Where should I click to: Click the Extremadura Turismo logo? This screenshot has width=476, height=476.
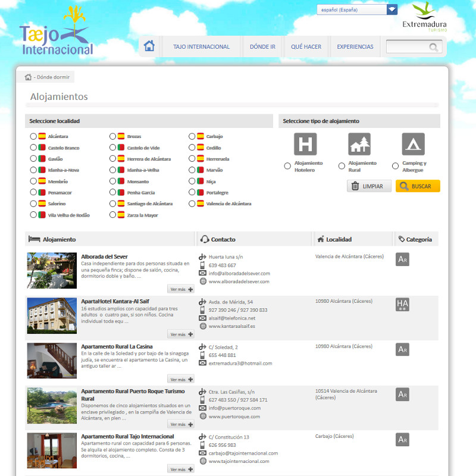pos(424,18)
